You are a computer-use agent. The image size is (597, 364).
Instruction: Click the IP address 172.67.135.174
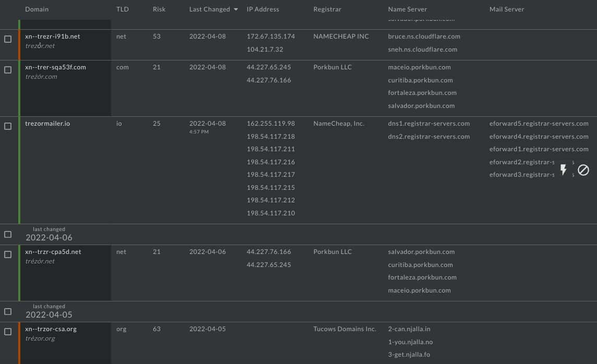(270, 37)
